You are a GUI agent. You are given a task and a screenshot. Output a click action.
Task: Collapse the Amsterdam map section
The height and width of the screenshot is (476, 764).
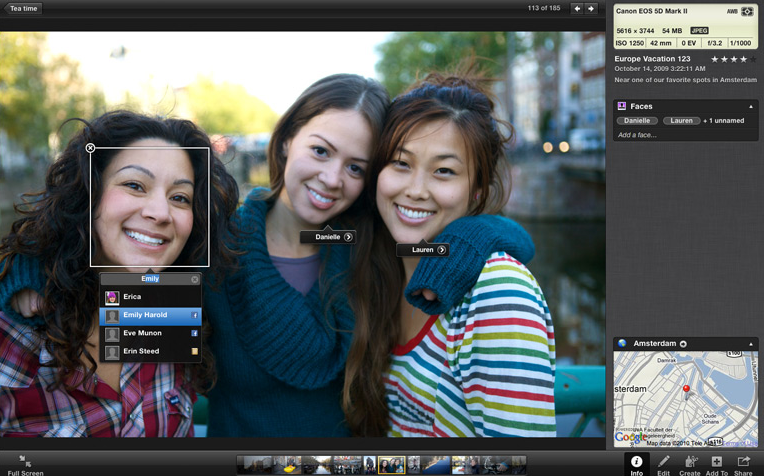(x=751, y=344)
